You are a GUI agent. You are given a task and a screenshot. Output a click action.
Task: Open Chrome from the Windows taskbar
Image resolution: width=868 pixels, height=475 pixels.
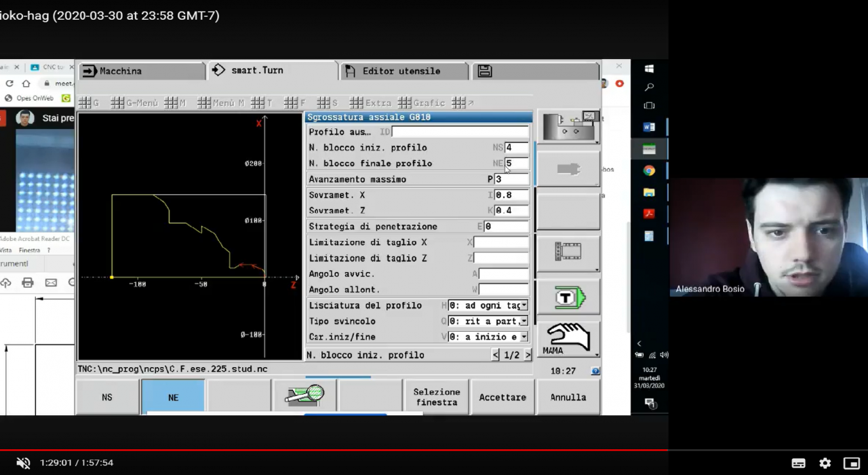(x=649, y=171)
